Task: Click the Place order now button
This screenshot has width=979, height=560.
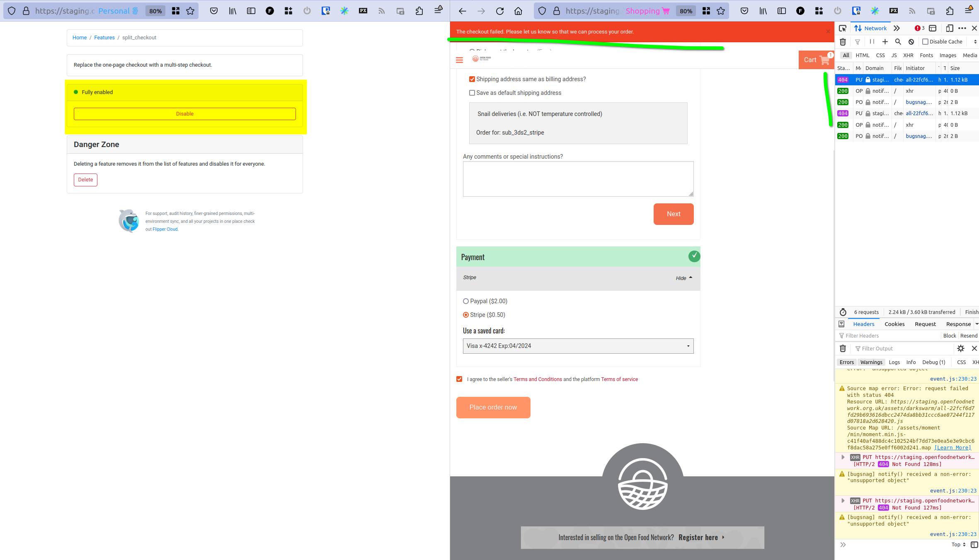Action: click(x=493, y=407)
